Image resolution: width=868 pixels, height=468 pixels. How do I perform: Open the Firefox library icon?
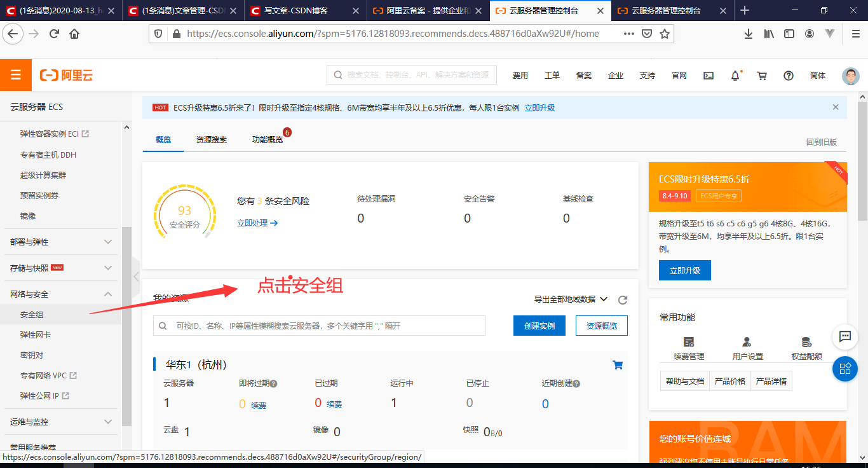(769, 34)
